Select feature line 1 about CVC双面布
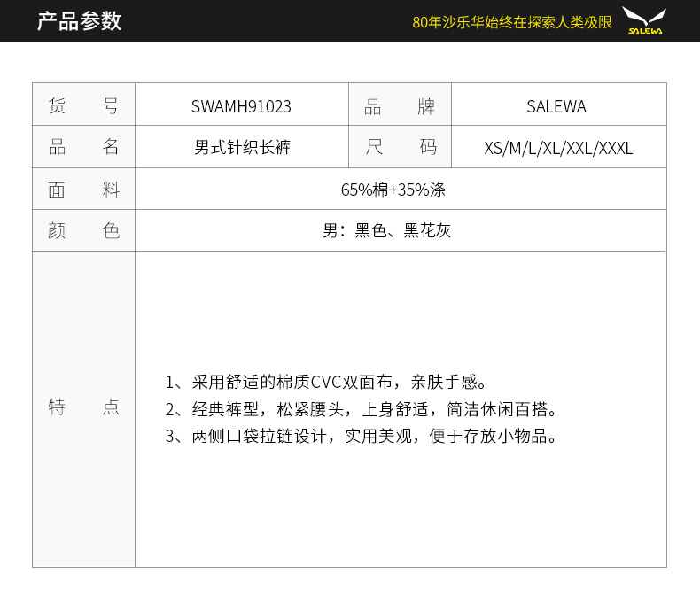This screenshot has height=612, width=700. (326, 382)
